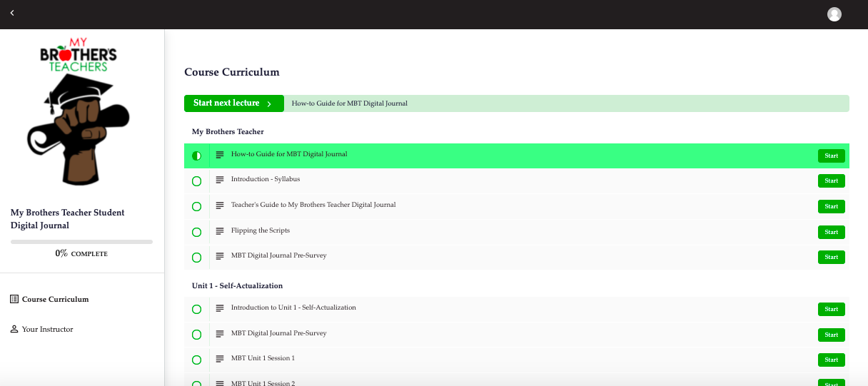The width and height of the screenshot is (868, 386).
Task: Click the Course Curriculum page heading
Action: (x=232, y=72)
